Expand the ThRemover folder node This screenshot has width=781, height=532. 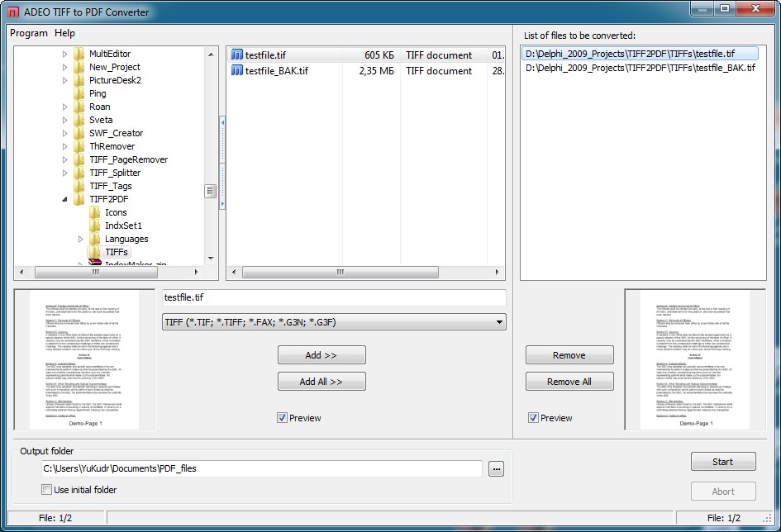[64, 146]
